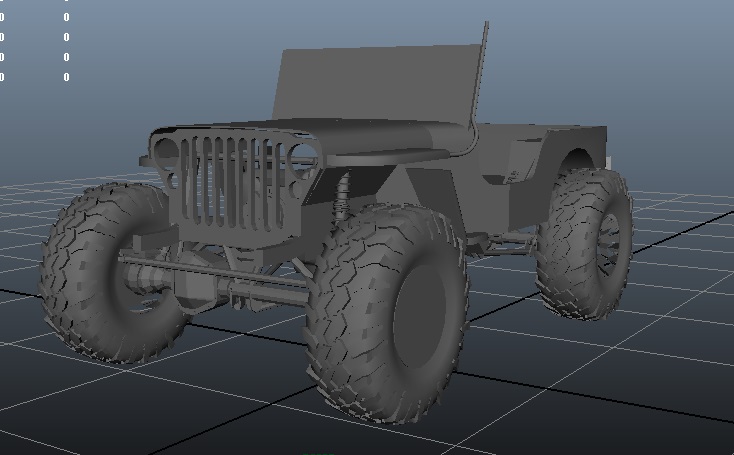Select the large foreground tire nearest the camera
Screen dimensions: 734x455
(x=387, y=313)
